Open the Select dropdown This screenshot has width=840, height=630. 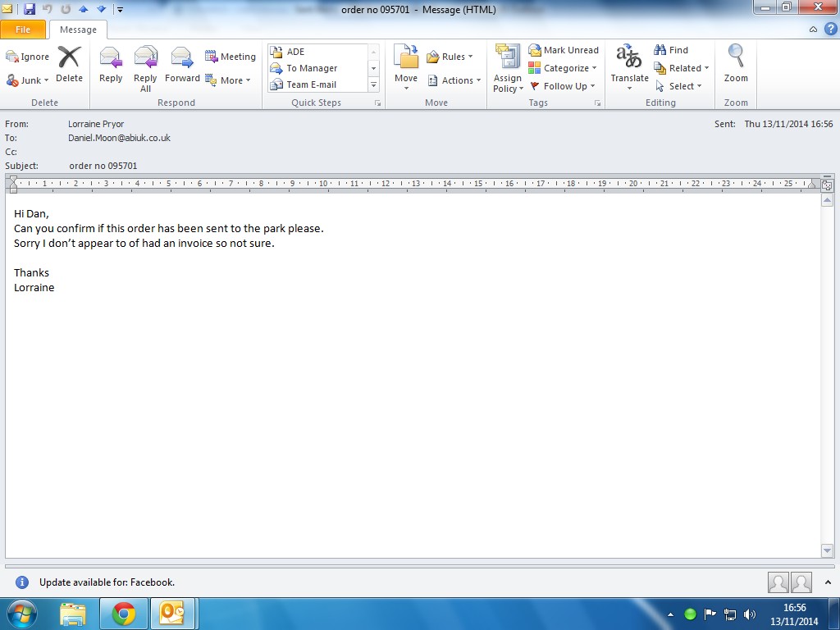tap(678, 86)
